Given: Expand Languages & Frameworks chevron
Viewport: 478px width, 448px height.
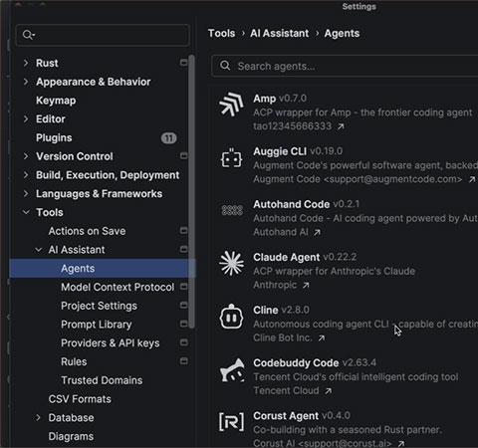Looking at the screenshot, I should coord(26,193).
